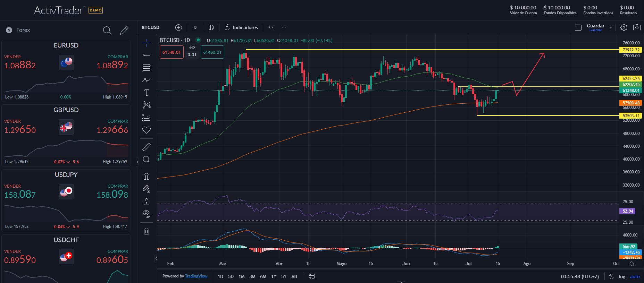The image size is (644, 283).
Task: Click the red sell price 61348.01 button
Action: click(172, 52)
